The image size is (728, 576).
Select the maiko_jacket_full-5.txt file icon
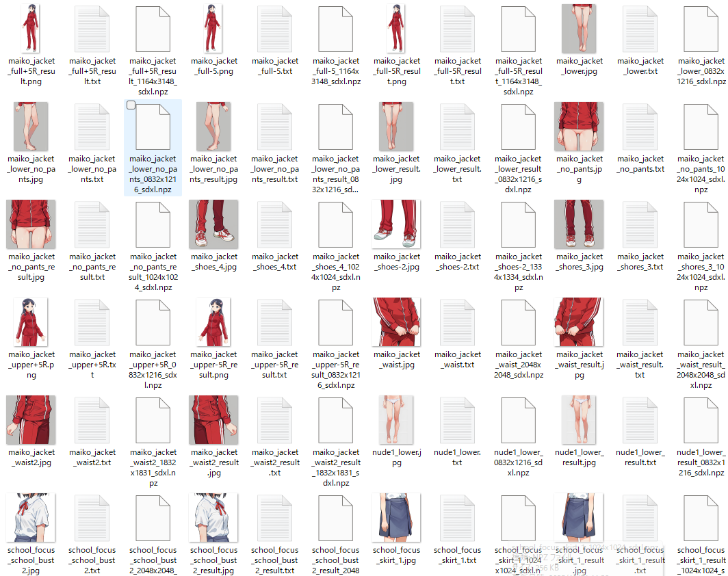click(274, 29)
